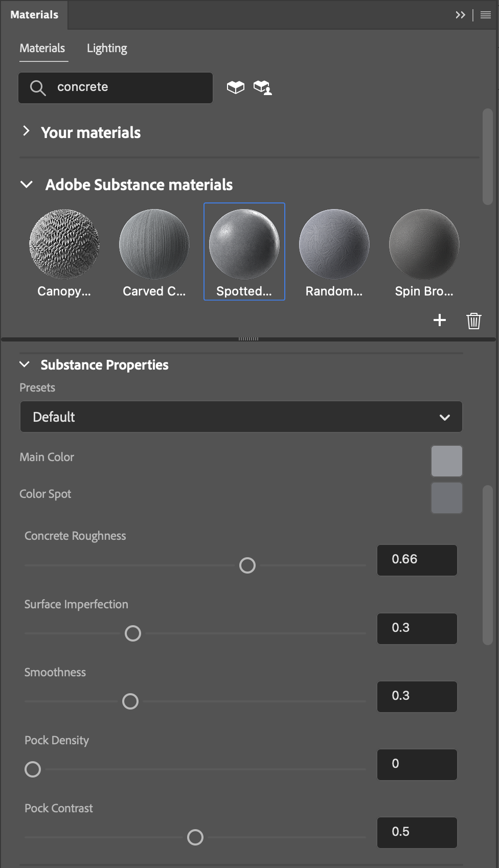Click the collapse panel double-arrow icon
Viewport: 499px width, 868px height.
460,15
